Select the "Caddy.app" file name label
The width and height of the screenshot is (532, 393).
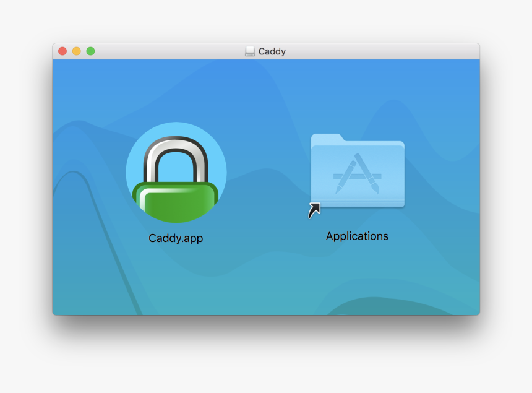176,238
